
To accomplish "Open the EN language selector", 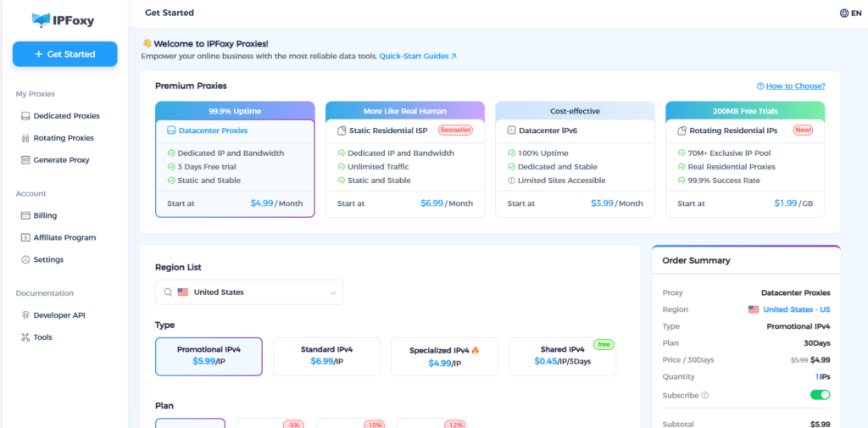I will pyautogui.click(x=850, y=14).
